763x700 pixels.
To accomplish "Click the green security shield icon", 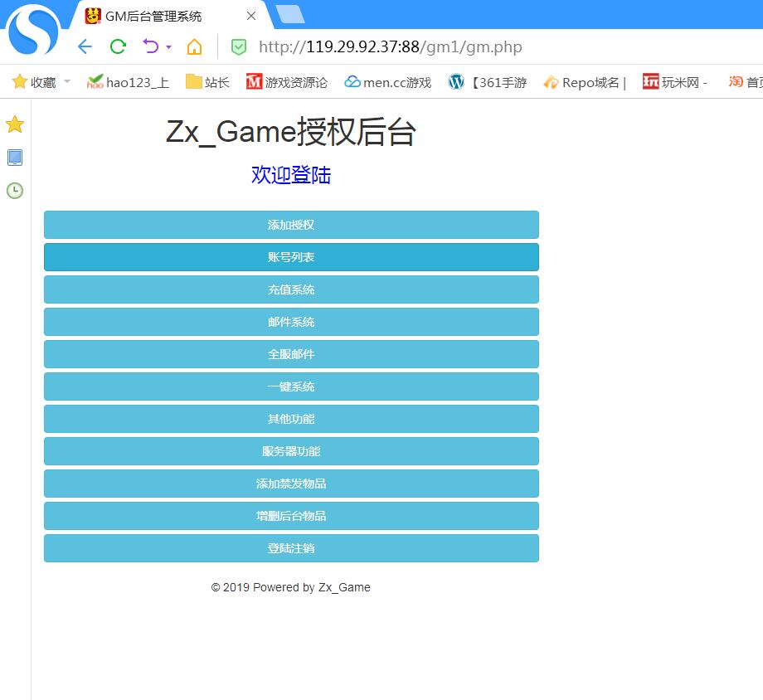I will coord(239,47).
